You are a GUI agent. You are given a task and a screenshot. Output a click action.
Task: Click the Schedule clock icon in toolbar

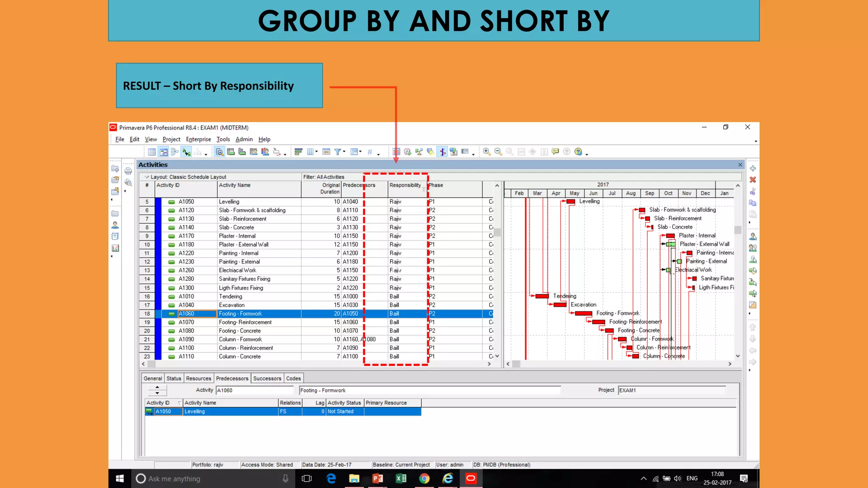(407, 152)
